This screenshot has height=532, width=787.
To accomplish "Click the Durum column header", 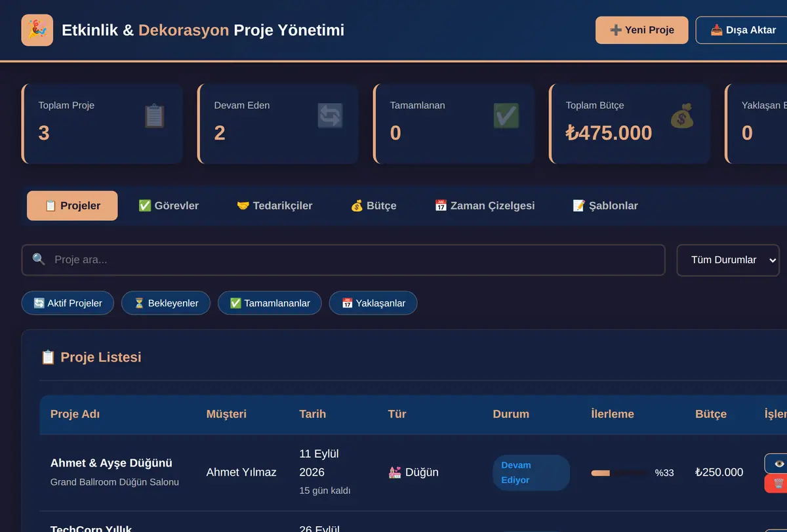I will (x=511, y=414).
